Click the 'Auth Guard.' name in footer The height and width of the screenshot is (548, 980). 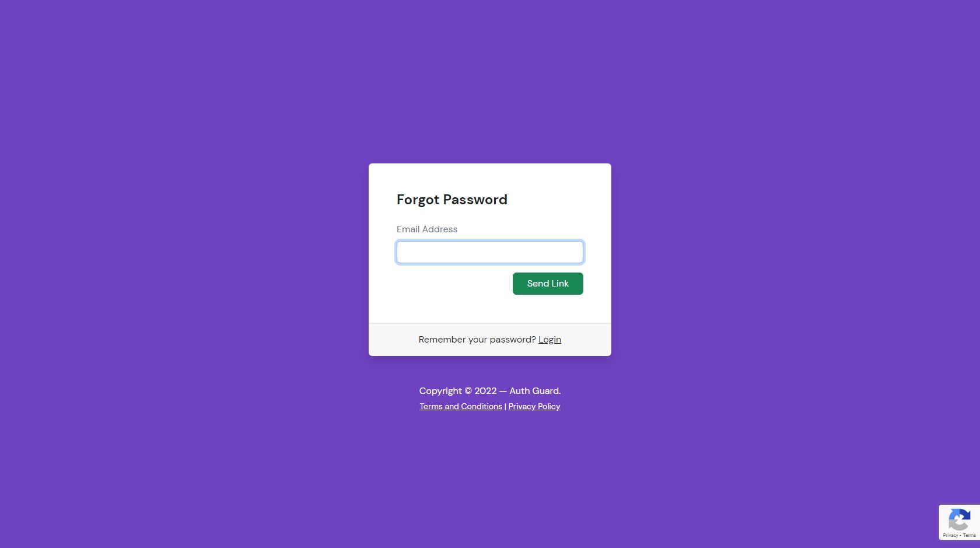(535, 391)
